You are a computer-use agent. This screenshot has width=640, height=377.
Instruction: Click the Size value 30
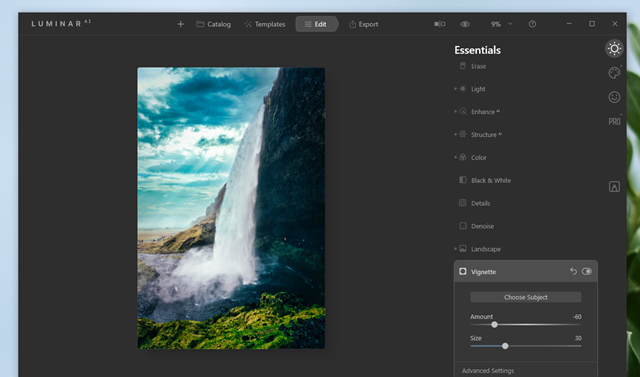coord(578,338)
